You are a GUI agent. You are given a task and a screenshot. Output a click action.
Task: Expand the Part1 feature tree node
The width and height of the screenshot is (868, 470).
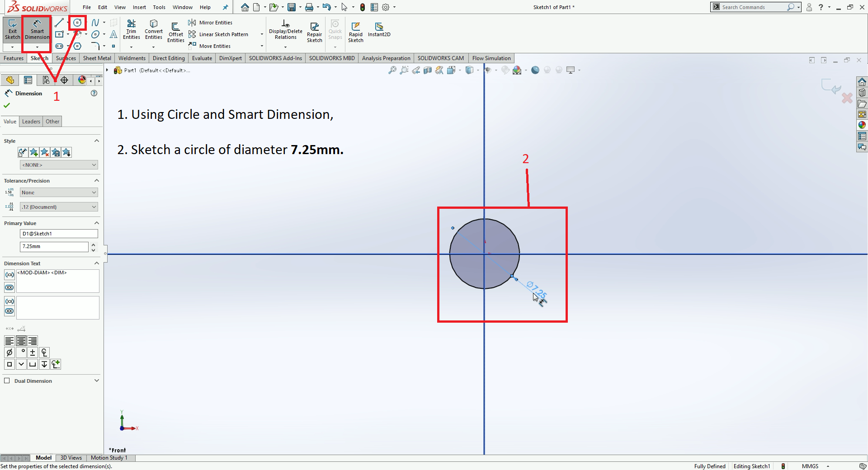pos(107,70)
